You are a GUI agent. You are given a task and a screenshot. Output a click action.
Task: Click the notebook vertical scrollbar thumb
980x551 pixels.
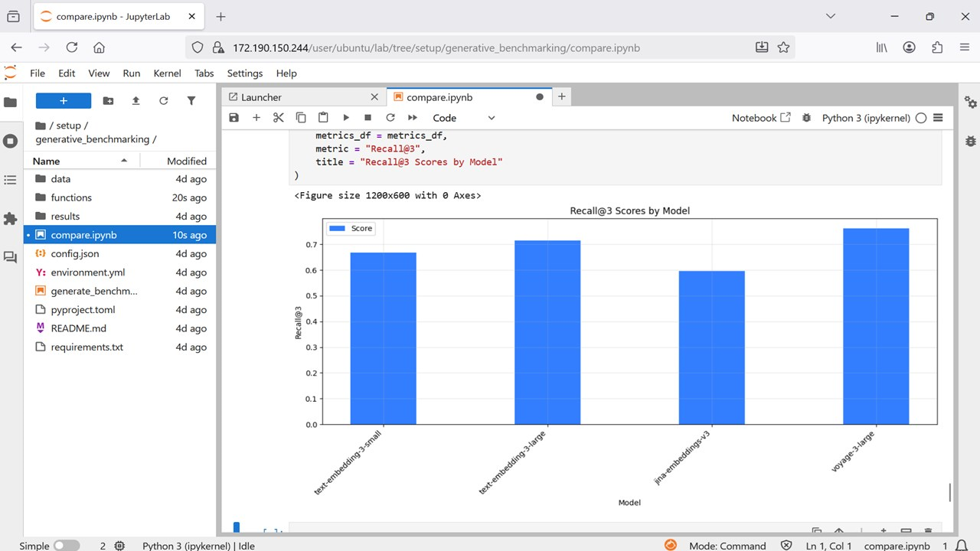point(950,492)
